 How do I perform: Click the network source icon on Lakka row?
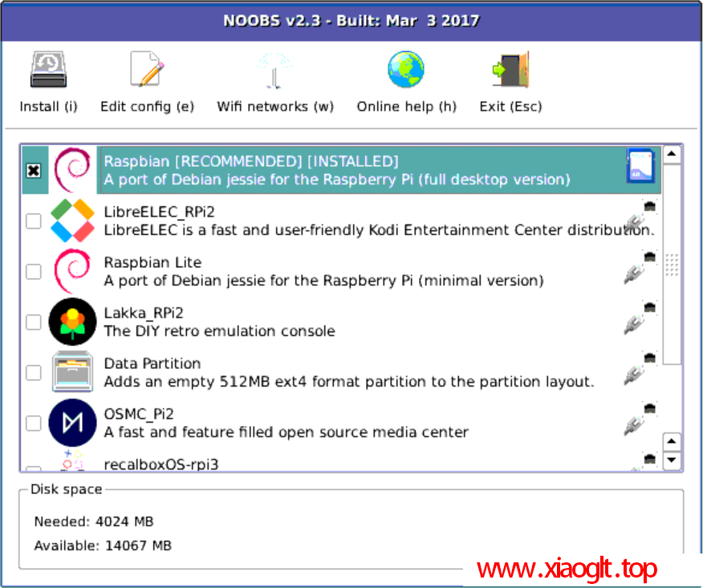(640, 319)
